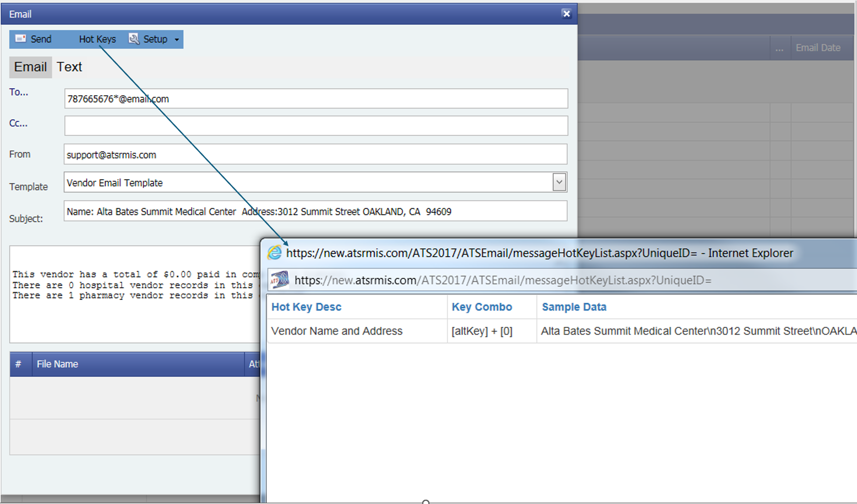
Task: Click the Setup wrench icon
Action: coord(134,39)
